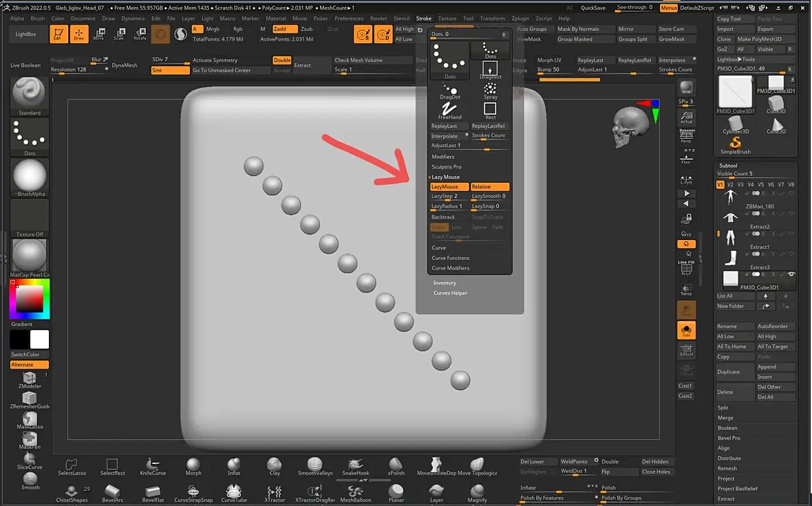This screenshot has height=506, width=812.
Task: Click the BPR render icon
Action: 686,88
